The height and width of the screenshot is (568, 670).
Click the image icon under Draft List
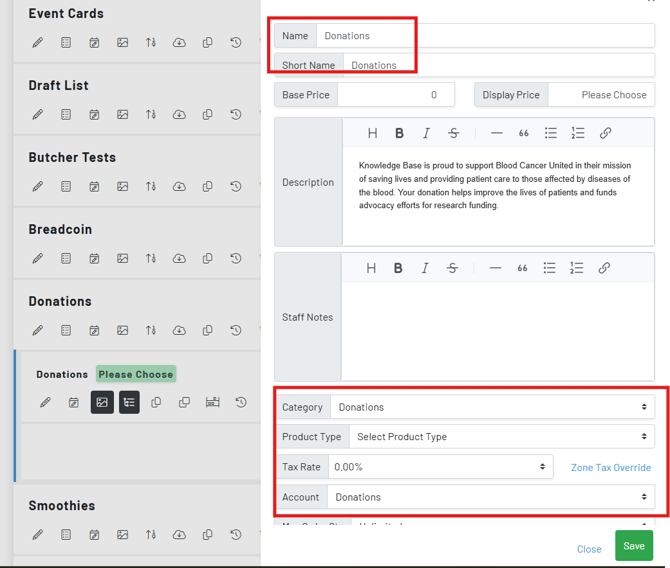122,115
